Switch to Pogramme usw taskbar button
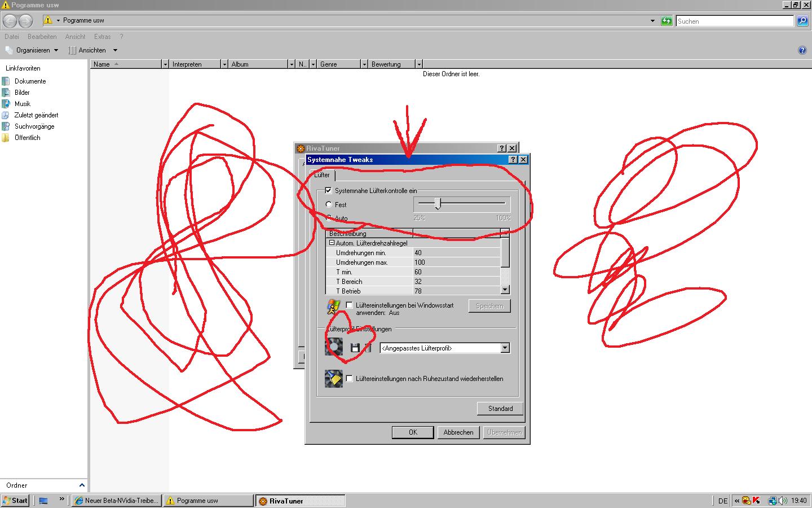812x508 pixels. click(x=209, y=501)
